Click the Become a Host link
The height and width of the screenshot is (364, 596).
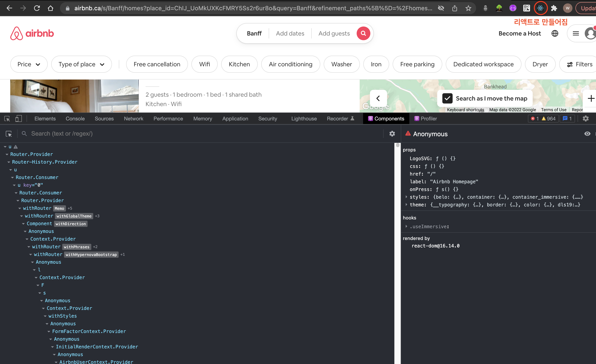click(519, 33)
